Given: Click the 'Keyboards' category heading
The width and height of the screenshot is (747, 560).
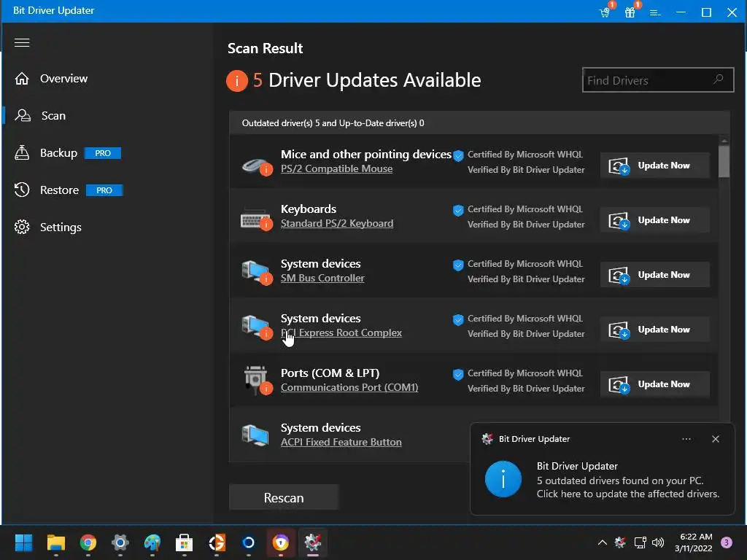Looking at the screenshot, I should click(x=309, y=209).
